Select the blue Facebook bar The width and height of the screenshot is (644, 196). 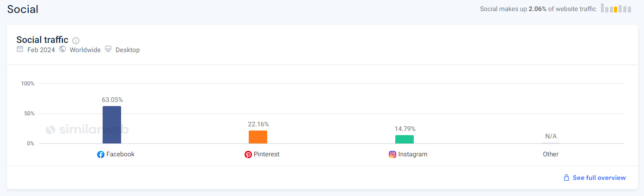(x=112, y=125)
